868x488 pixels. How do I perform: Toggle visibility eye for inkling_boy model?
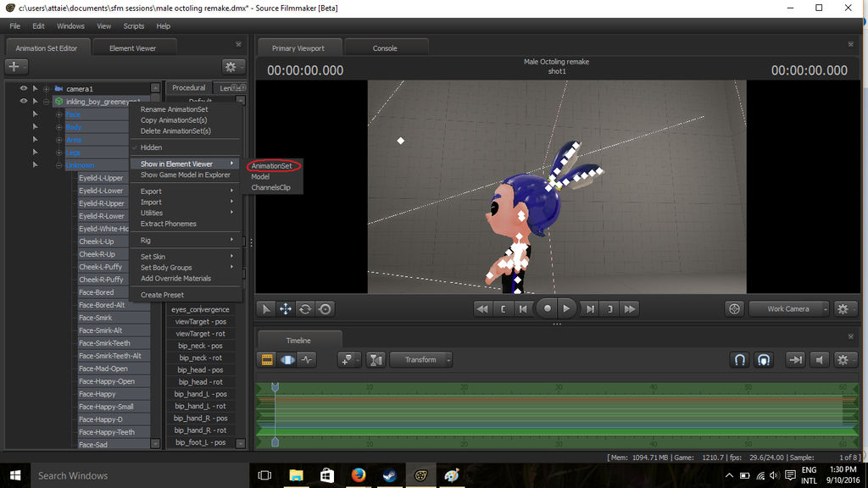point(23,102)
